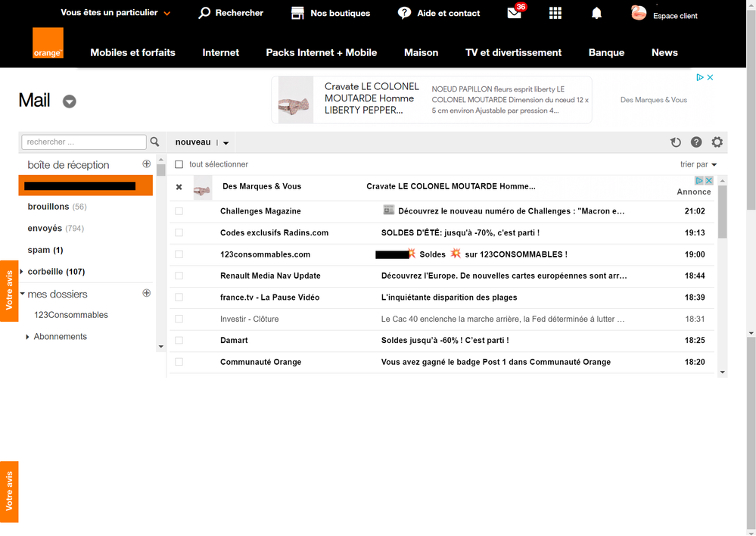Select the Challenges Magazine email checkbox
Screen dimensions: 756x536
tap(179, 211)
